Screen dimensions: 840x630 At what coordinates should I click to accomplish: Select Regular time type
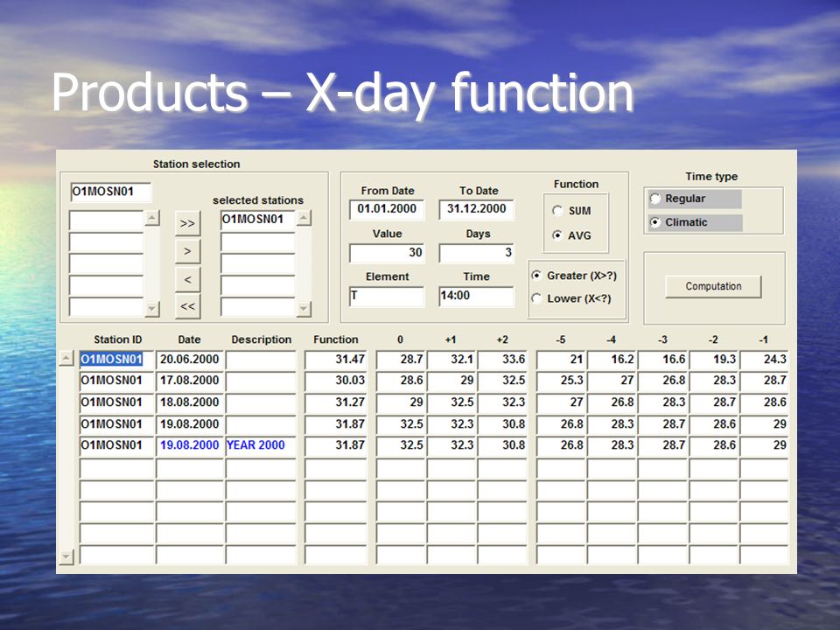point(655,199)
